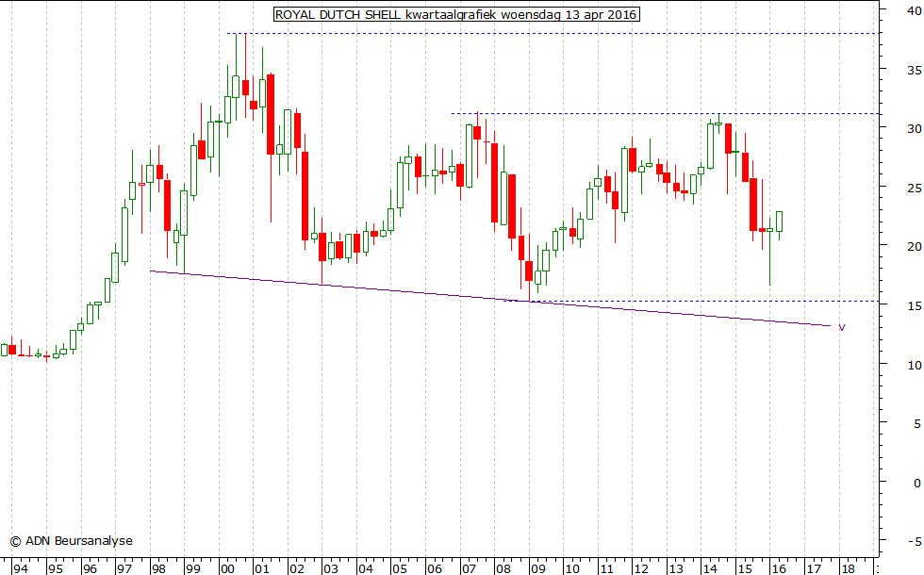The height and width of the screenshot is (575, 924).
Task: Click the year label 96 on the time axis
Action: 90,569
